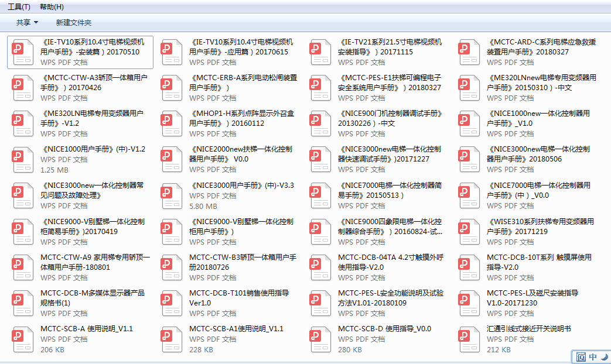Click file name 《WISE310系列扶梯专用变频器用户手册》20171219
The height and width of the screenshot is (364, 611).
pyautogui.click(x=541, y=226)
